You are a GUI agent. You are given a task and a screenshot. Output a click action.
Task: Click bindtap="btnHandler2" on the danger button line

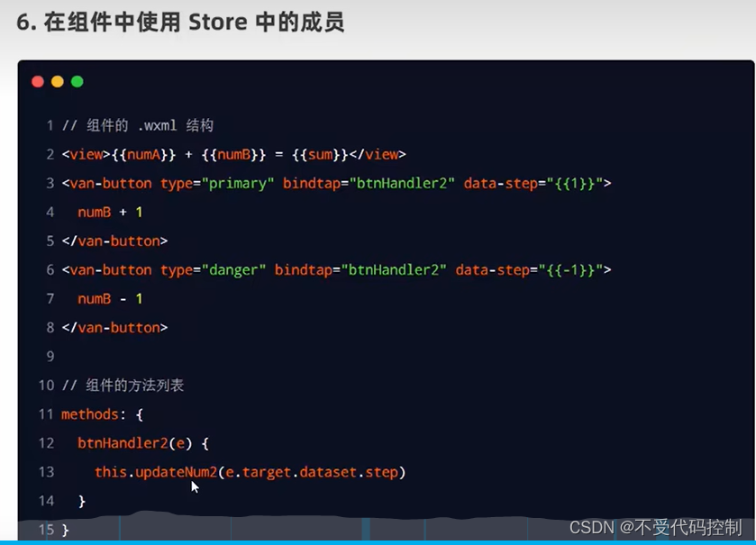[360, 270]
